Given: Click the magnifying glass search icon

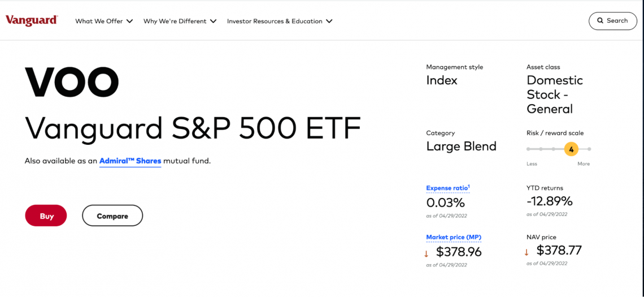Looking at the screenshot, I should pos(600,20).
